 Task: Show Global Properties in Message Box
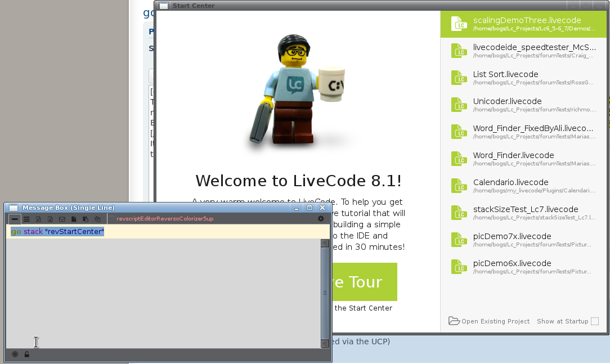tap(38, 219)
